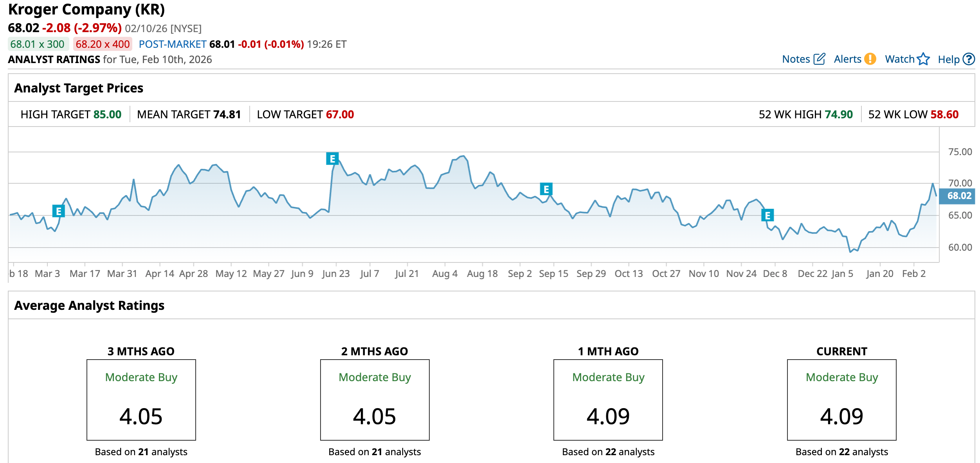
Task: Click the red ask 68.20 x 400 badge
Action: [103, 44]
